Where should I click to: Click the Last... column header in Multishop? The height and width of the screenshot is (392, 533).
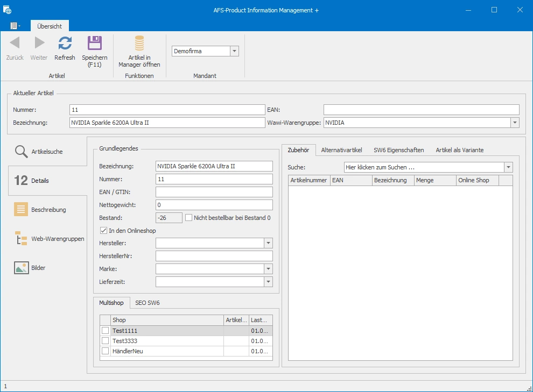click(261, 320)
